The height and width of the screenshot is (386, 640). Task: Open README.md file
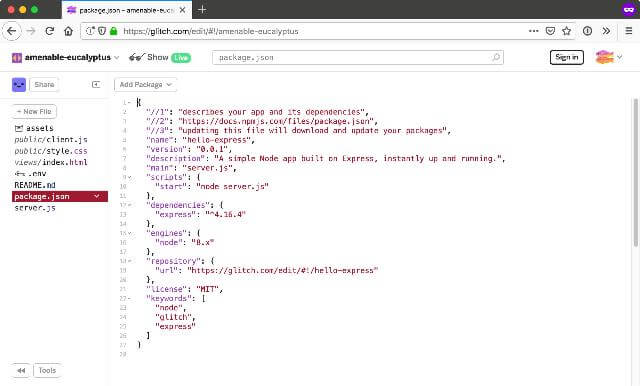point(35,185)
